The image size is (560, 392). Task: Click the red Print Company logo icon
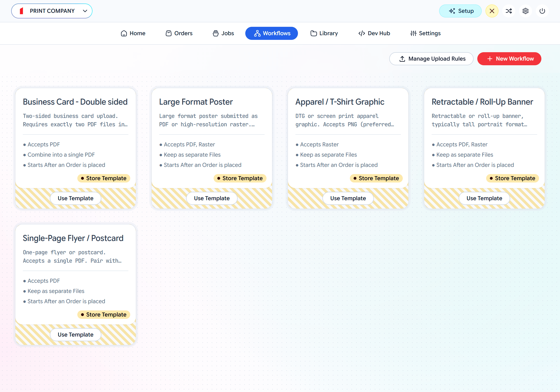pyautogui.click(x=21, y=11)
